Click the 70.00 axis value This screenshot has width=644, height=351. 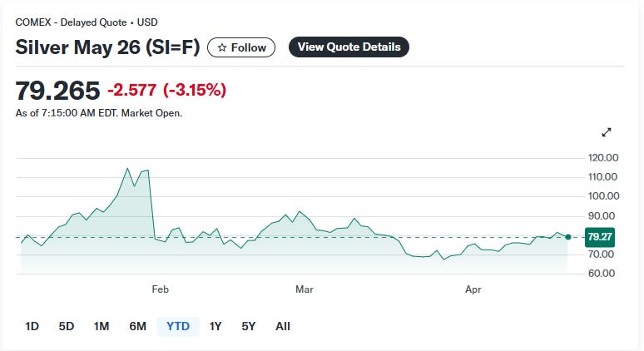pos(602,255)
